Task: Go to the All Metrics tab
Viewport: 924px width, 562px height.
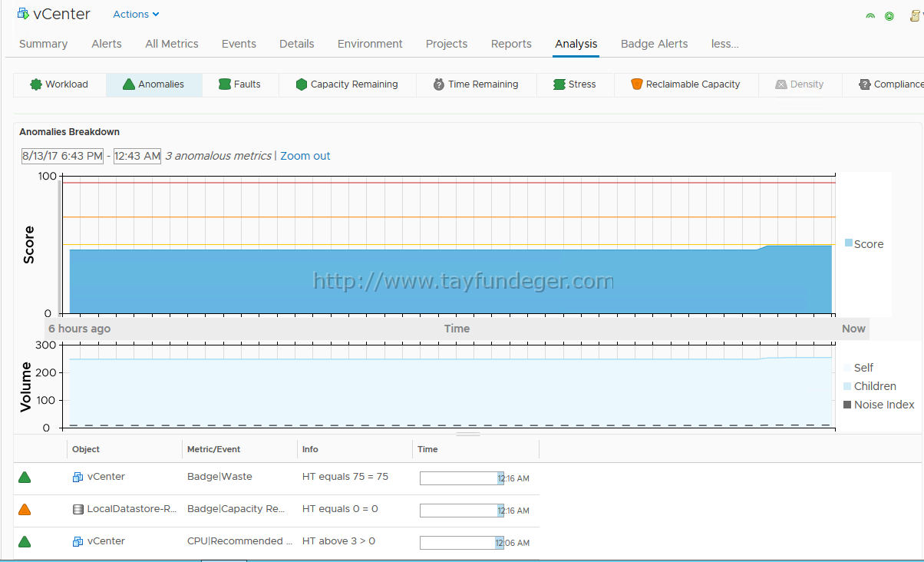Action: tap(172, 44)
